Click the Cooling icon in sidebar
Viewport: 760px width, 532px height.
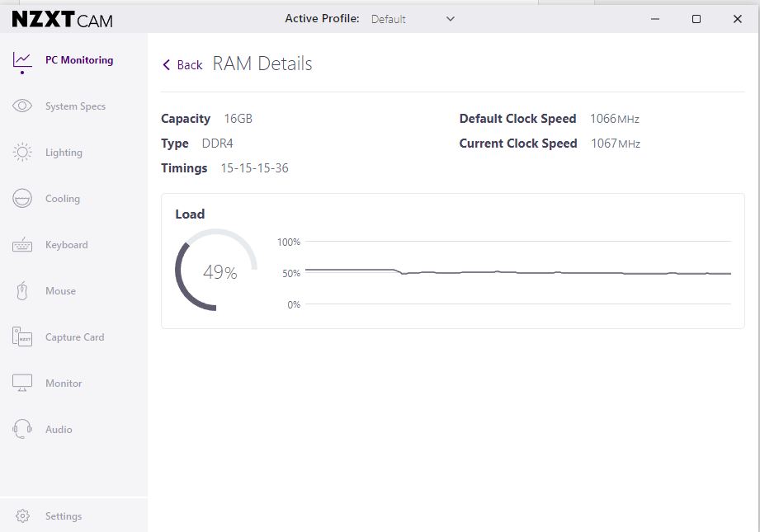pos(22,198)
